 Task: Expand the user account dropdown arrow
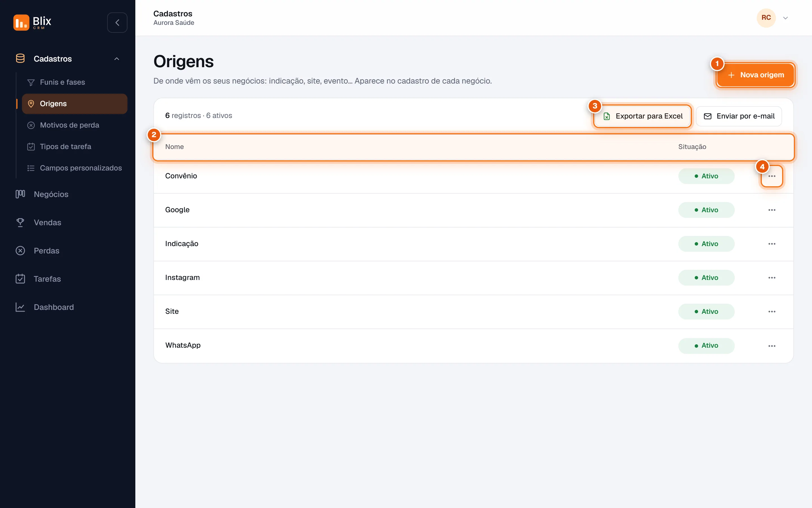click(x=785, y=18)
